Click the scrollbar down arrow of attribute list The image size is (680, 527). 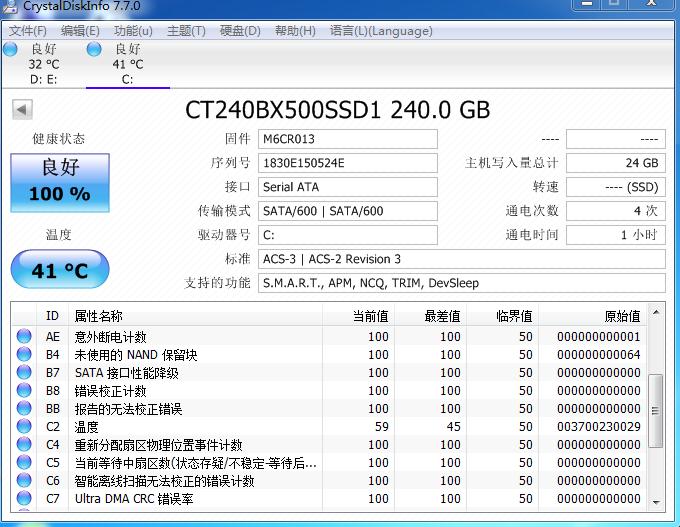click(x=656, y=502)
